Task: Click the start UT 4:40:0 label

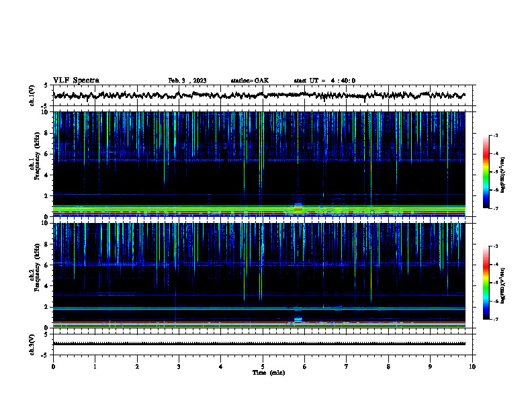Action: click(x=324, y=81)
